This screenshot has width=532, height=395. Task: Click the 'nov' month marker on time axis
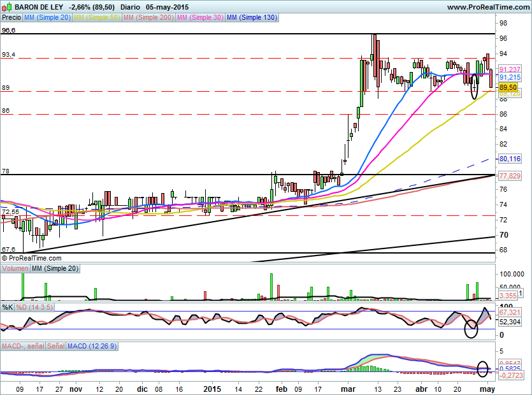point(76,389)
